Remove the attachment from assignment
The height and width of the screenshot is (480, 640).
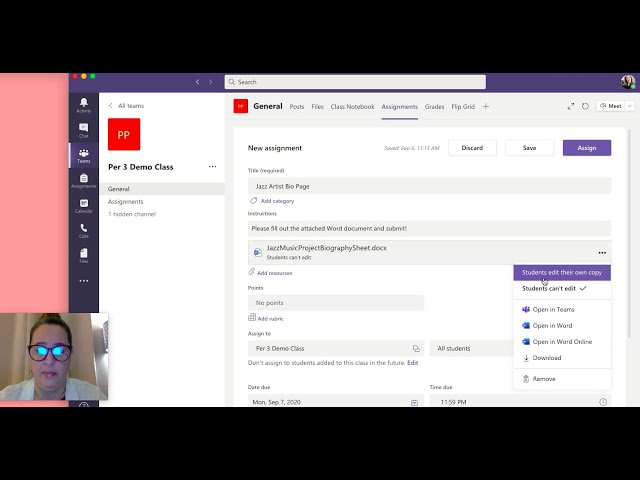(x=562, y=379)
